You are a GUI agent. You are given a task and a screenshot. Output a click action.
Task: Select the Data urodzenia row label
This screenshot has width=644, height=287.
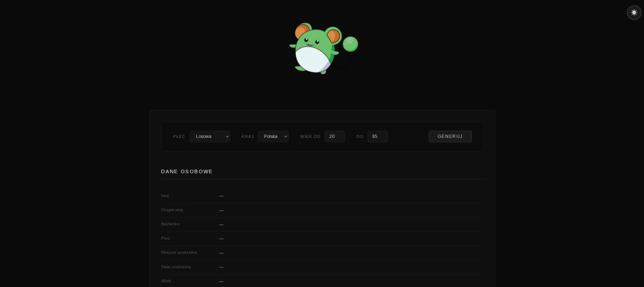176,267
